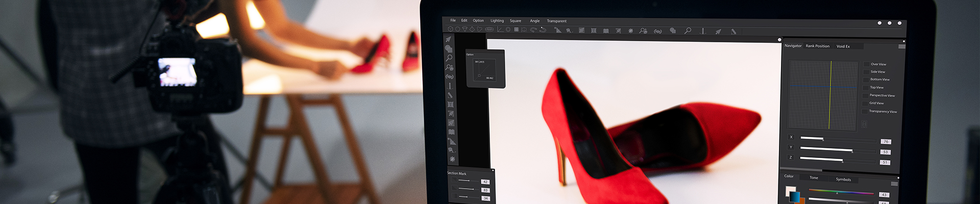Image resolution: width=980 pixels, height=204 pixels.
Task: Open the Square menu
Action: click(x=516, y=20)
